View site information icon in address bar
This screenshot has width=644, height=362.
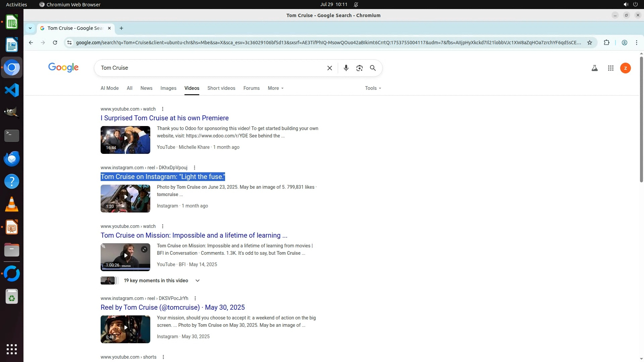coord(69,43)
